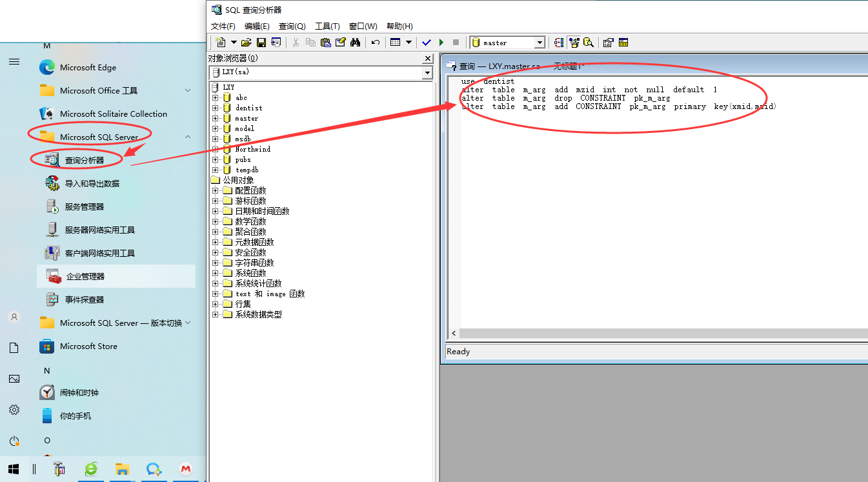Select the msdb database in tree

pos(243,139)
